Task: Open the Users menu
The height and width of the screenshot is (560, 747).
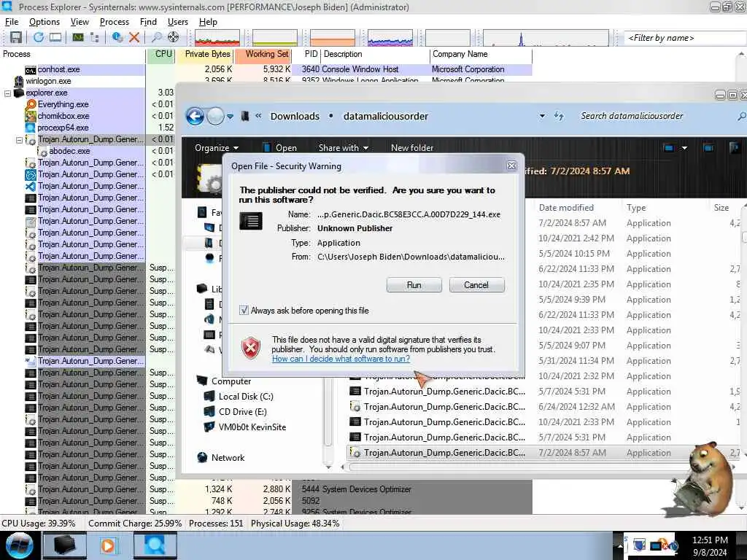Action: tap(178, 22)
